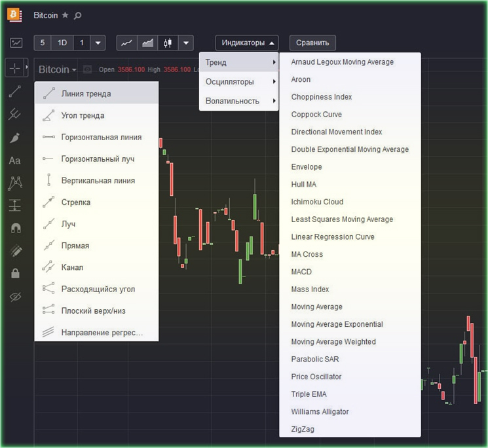Click the candlestick chart type icon
The image size is (488, 448).
click(x=168, y=43)
